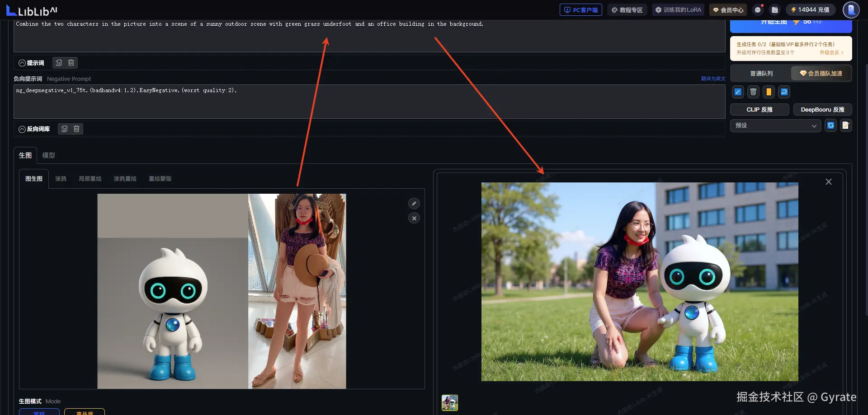The width and height of the screenshot is (868, 415).
Task: Open the 预设 preset dropdown
Action: point(775,126)
